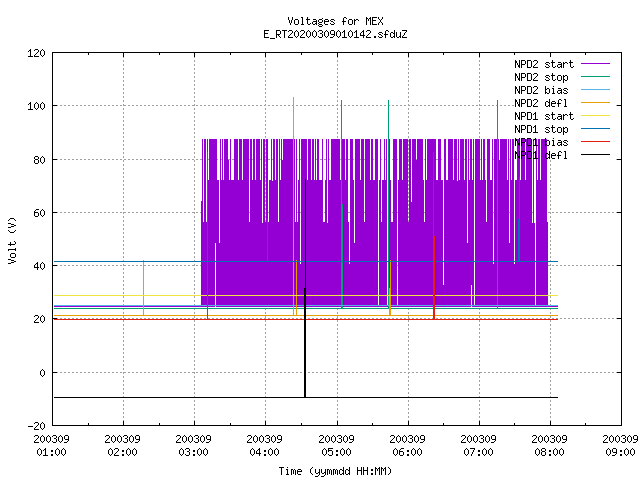Click the blue NPD1 stop legend line
The width and height of the screenshot is (640, 480).
(595, 129)
